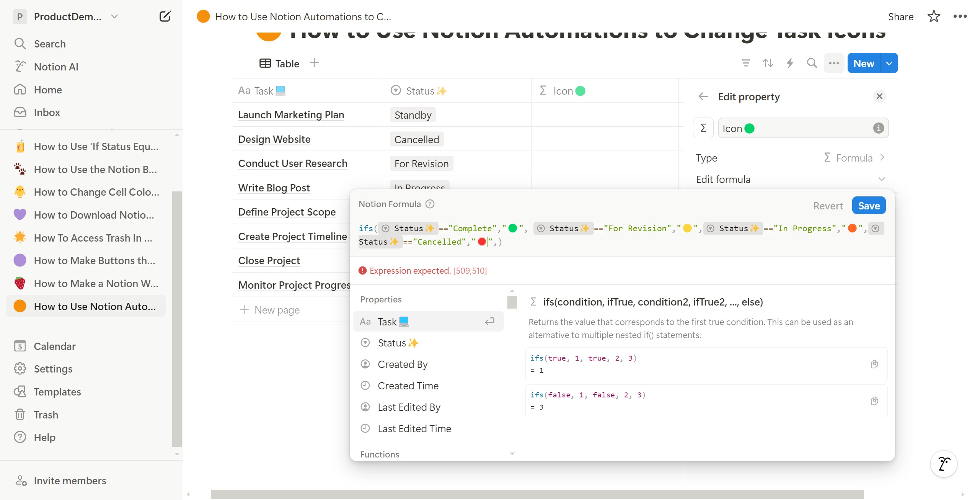The width and height of the screenshot is (980, 500).
Task: Click Notion Formula help icon
Action: [x=430, y=204]
